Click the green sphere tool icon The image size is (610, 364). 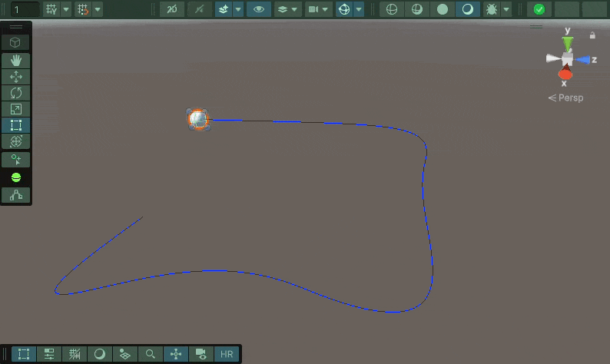pyautogui.click(x=15, y=177)
